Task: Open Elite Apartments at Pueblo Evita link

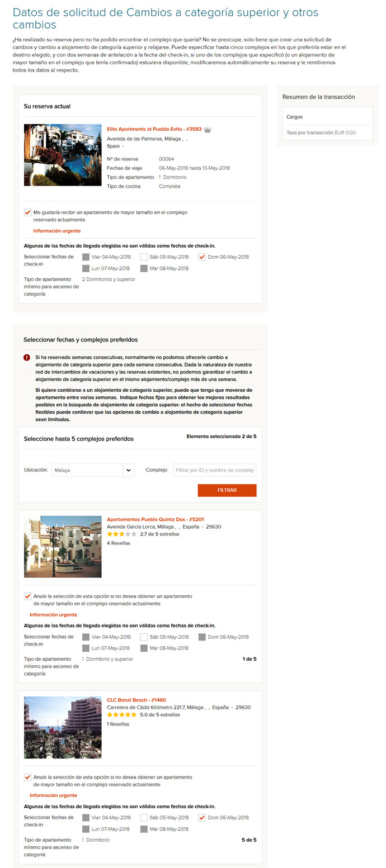Action: coord(154,129)
